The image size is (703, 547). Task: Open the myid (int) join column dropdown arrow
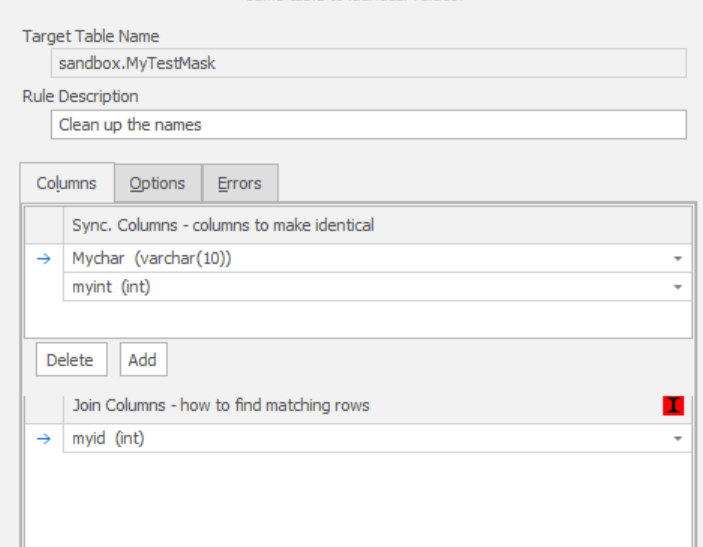pyautogui.click(x=678, y=438)
